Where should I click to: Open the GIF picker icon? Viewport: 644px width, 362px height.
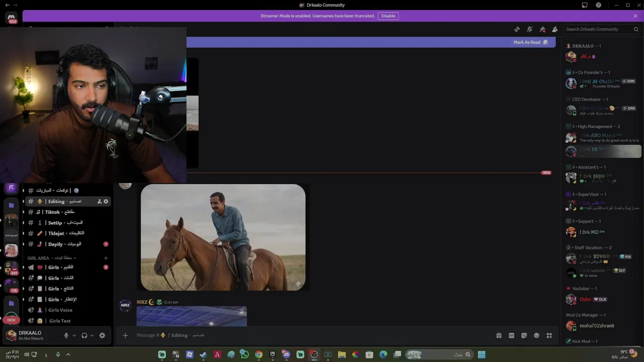[511, 335]
